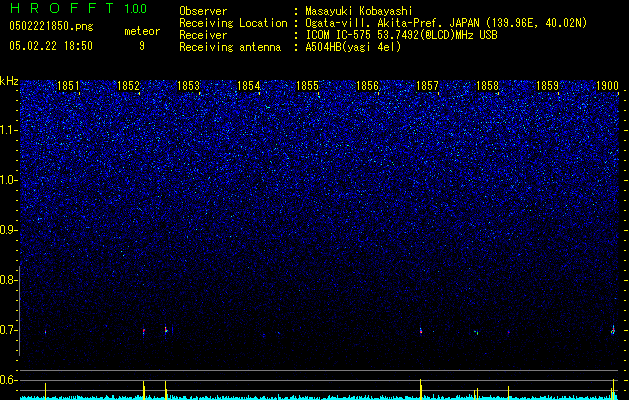Click the 1900 time marker

coord(607,86)
